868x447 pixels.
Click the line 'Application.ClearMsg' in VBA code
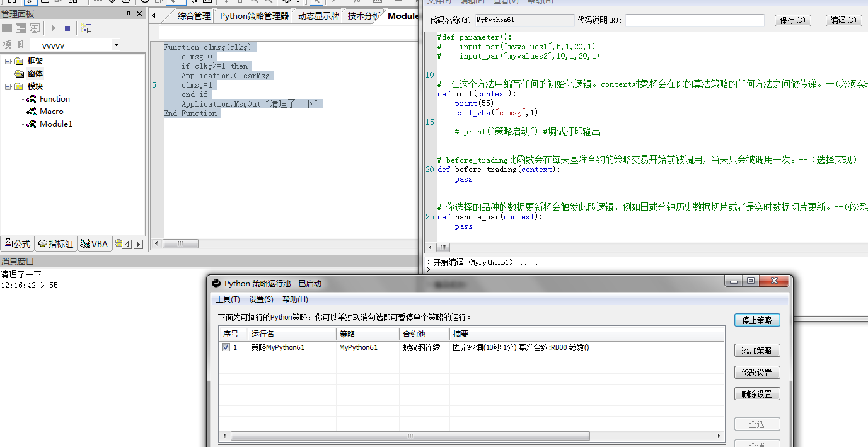[225, 76]
